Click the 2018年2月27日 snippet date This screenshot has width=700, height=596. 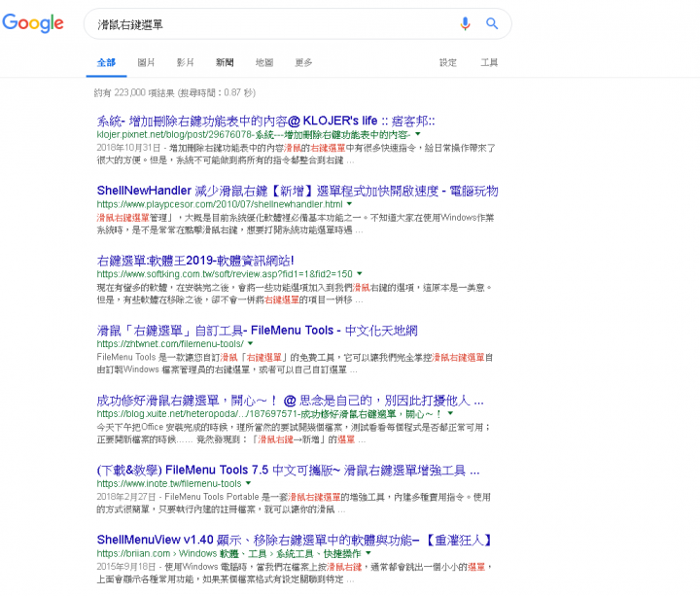(125, 497)
